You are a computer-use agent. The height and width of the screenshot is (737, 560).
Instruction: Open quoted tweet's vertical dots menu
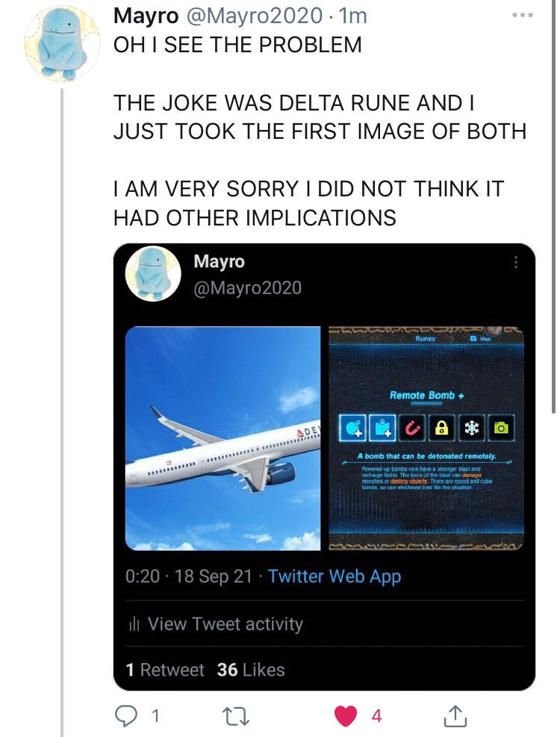click(514, 263)
